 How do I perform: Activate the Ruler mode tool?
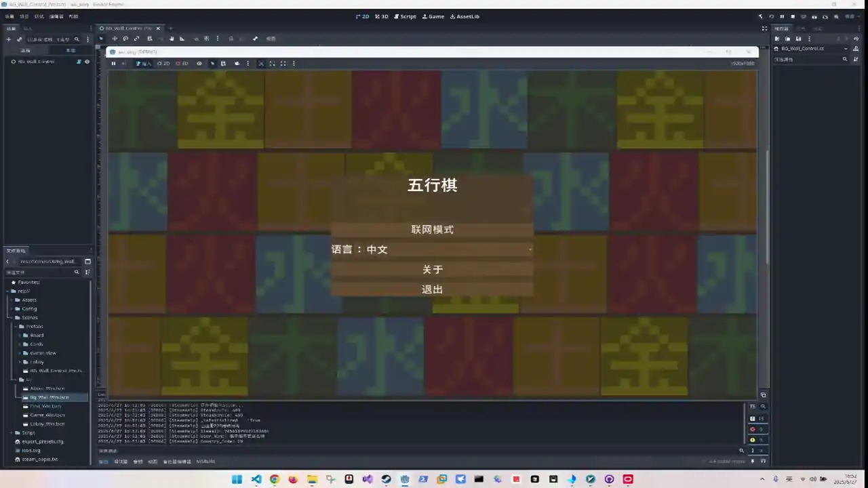182,39
